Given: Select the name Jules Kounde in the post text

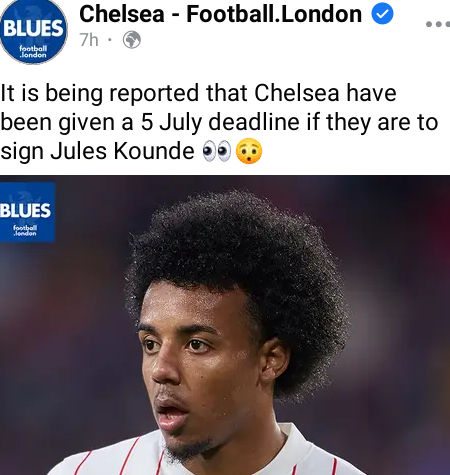Looking at the screenshot, I should click(x=122, y=151).
